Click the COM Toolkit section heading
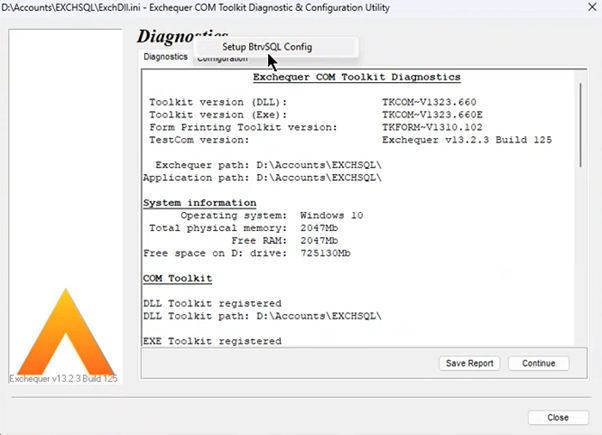 tap(177, 278)
